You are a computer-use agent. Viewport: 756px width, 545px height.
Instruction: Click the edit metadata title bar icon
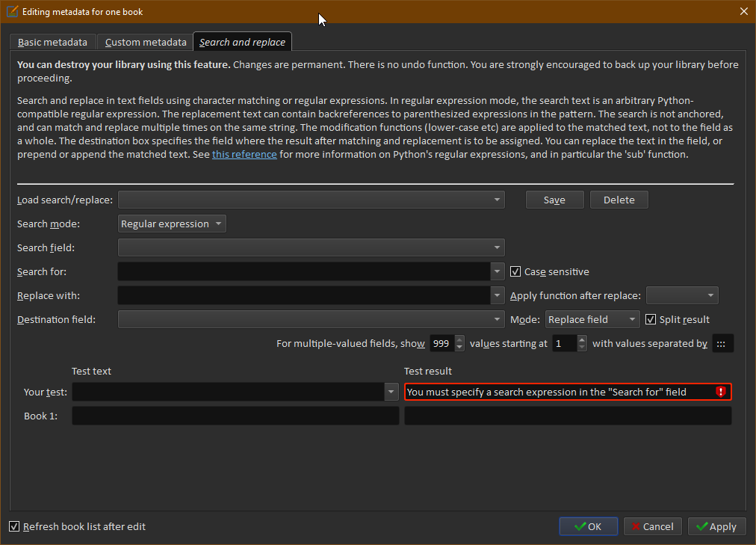[x=12, y=11]
